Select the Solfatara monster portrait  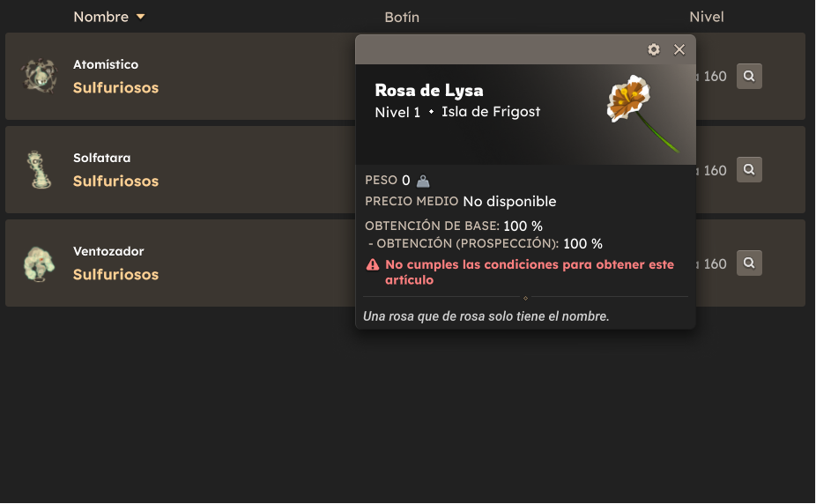[39, 169]
